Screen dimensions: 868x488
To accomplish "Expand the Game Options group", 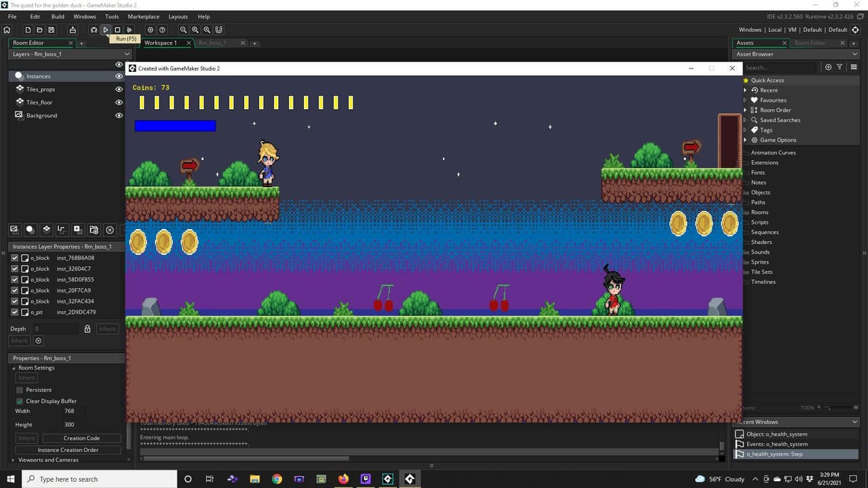I will [745, 140].
